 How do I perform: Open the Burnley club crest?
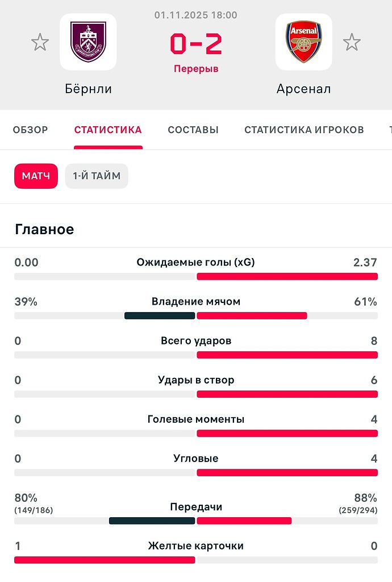coord(88,42)
